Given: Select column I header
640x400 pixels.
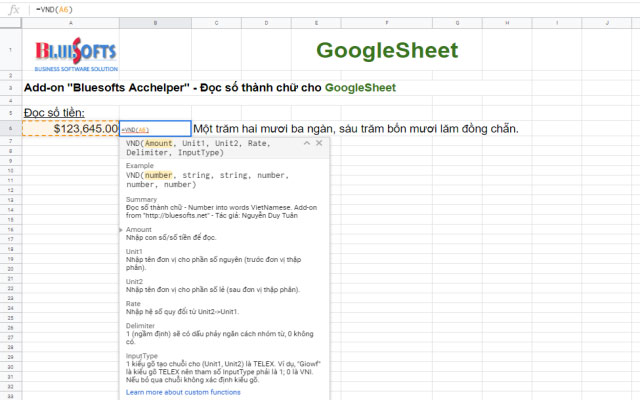Looking at the screenshot, I should coord(557,23).
